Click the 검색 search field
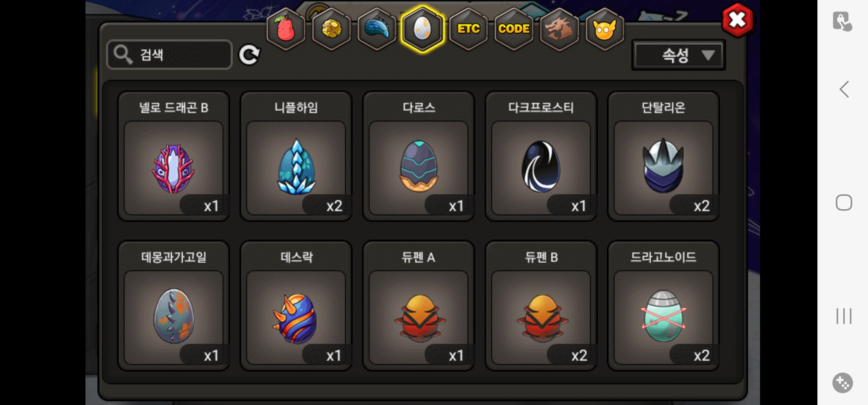Screen dimensions: 868x405 click(169, 55)
